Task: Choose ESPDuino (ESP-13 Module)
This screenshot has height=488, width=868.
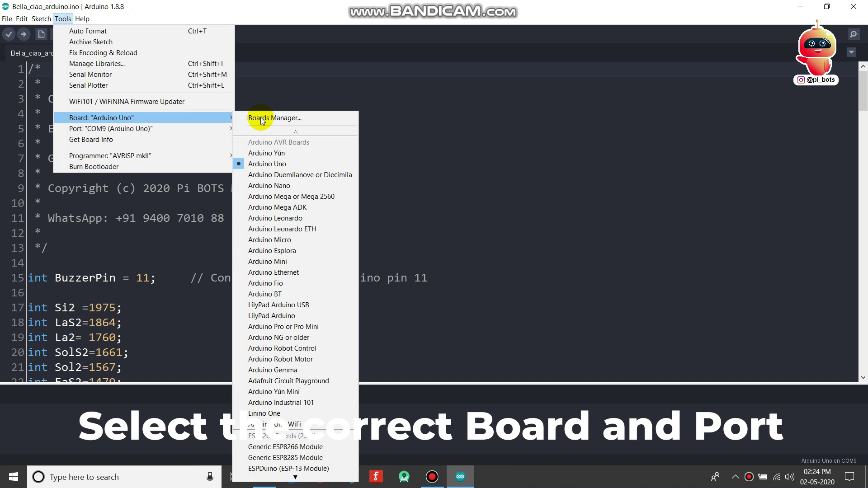Action: (295, 469)
